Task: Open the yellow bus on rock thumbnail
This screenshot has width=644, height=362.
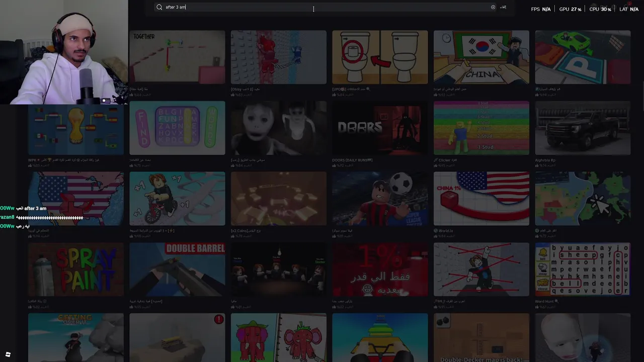Action: (x=177, y=337)
